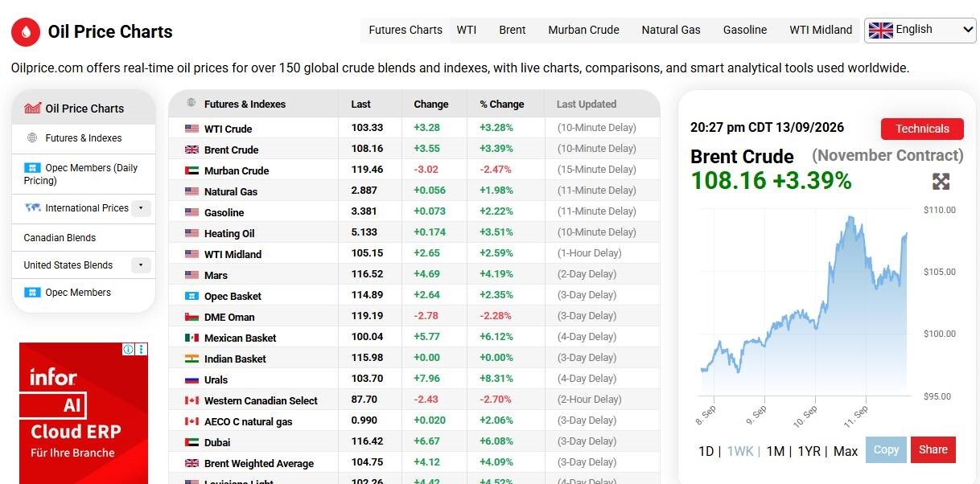Click the Change column header
This screenshot has width=980, height=484.
(x=431, y=104)
